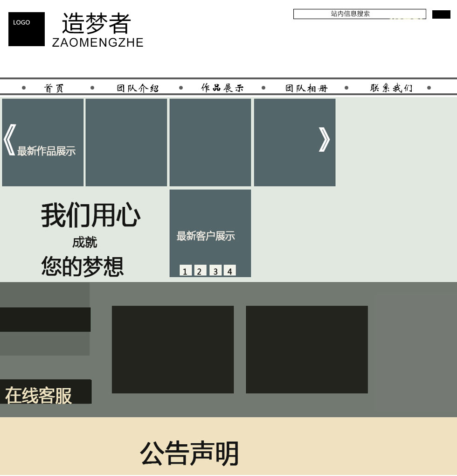Click the 公告声明 heading

(189, 454)
